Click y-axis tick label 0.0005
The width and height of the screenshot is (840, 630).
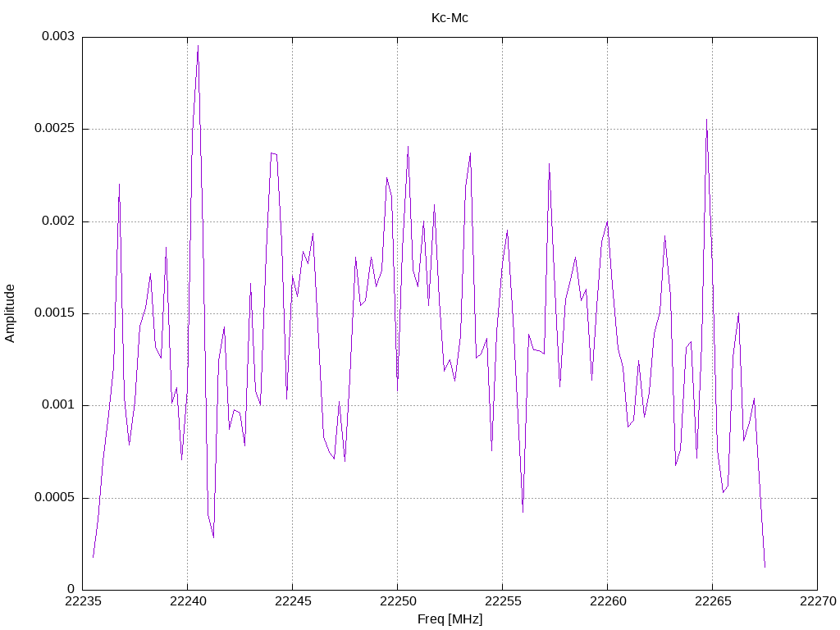point(55,498)
